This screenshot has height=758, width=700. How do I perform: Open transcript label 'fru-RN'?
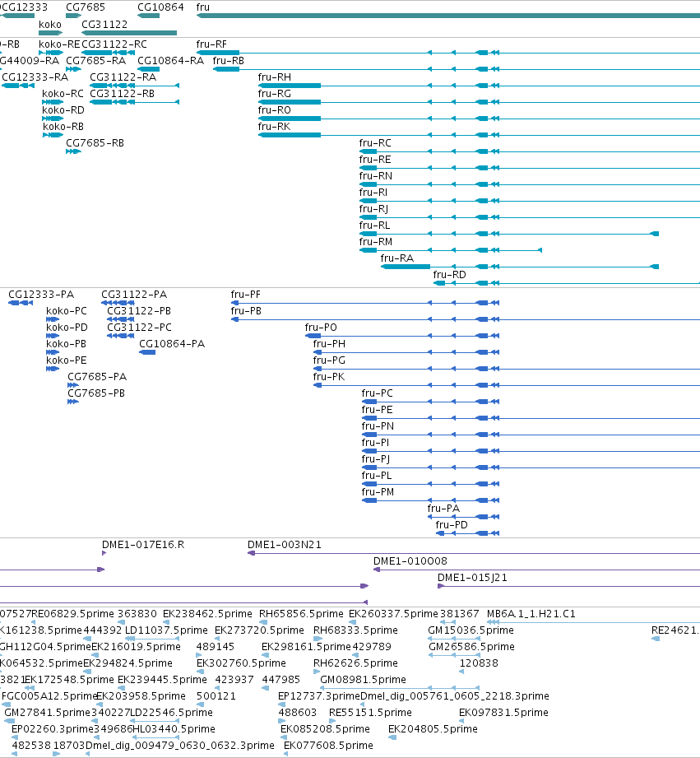point(375,176)
